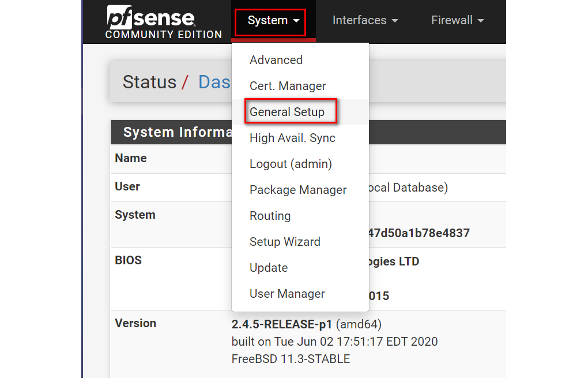The image size is (588, 378).
Task: Launch the Setup Wizard entry
Action: click(x=285, y=242)
